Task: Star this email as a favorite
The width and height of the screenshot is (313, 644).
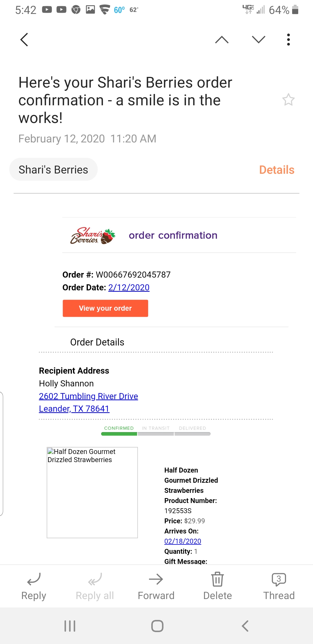Action: click(x=289, y=100)
